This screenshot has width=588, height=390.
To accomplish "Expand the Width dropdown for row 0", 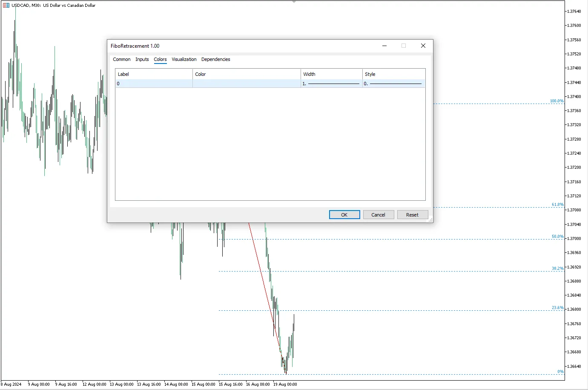I will (x=331, y=84).
